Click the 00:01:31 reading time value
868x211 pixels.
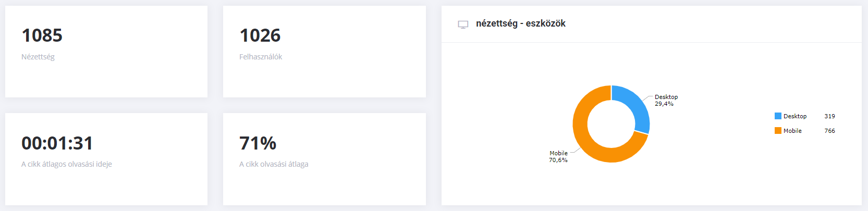pos(57,143)
